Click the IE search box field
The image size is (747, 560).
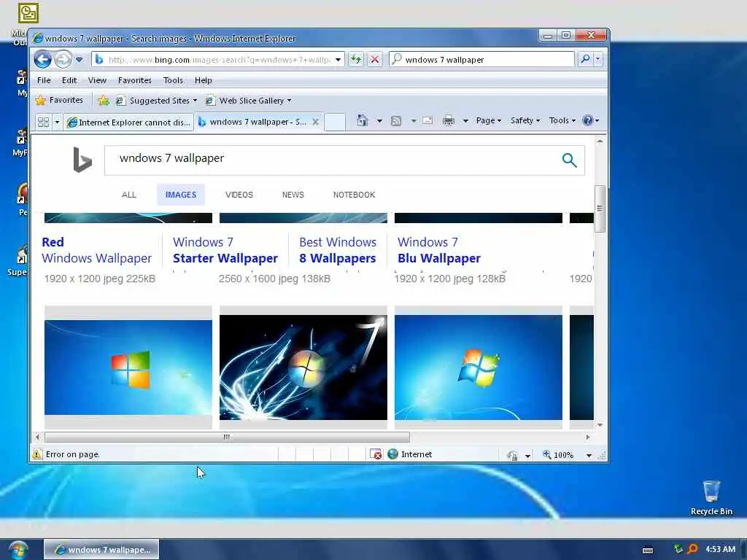(481, 60)
